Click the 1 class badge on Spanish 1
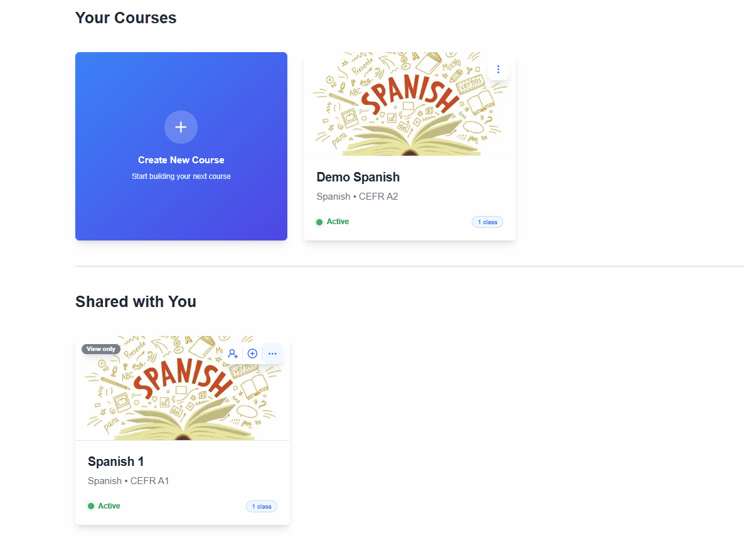 (x=262, y=507)
